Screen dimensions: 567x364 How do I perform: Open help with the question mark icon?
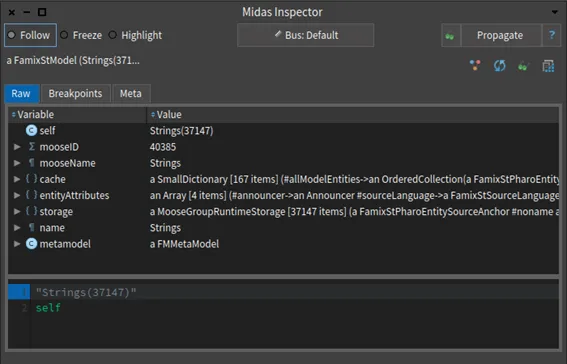pos(552,35)
